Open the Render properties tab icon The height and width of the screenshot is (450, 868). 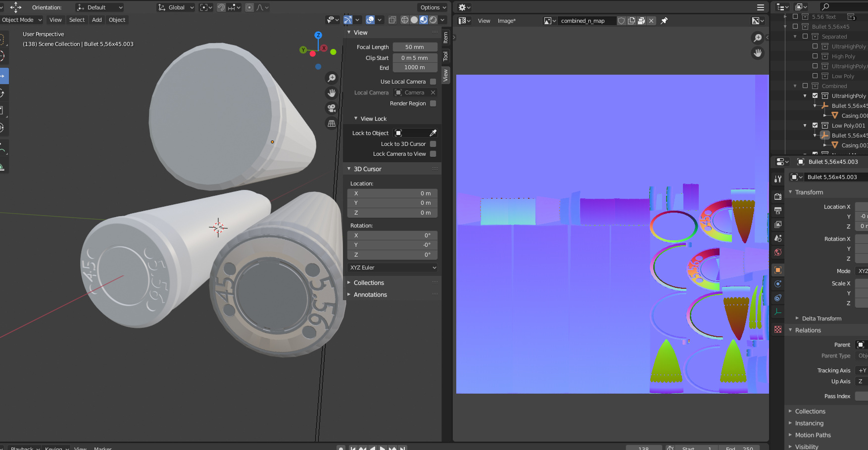click(x=778, y=196)
